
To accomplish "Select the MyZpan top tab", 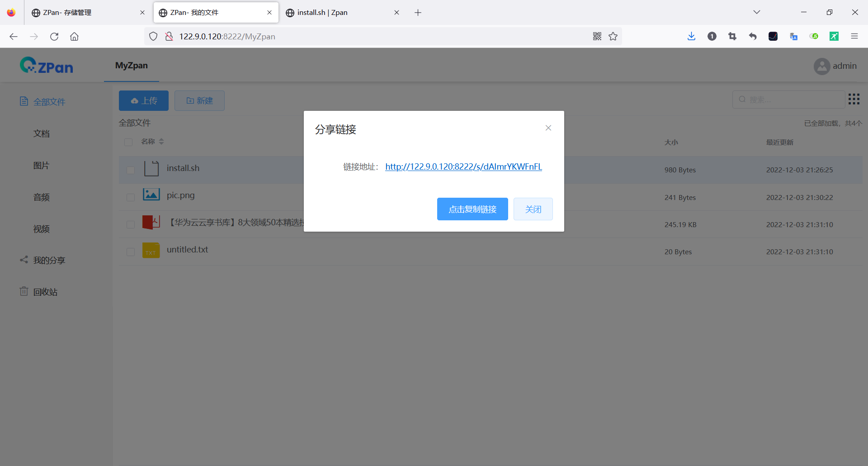I will pyautogui.click(x=132, y=66).
